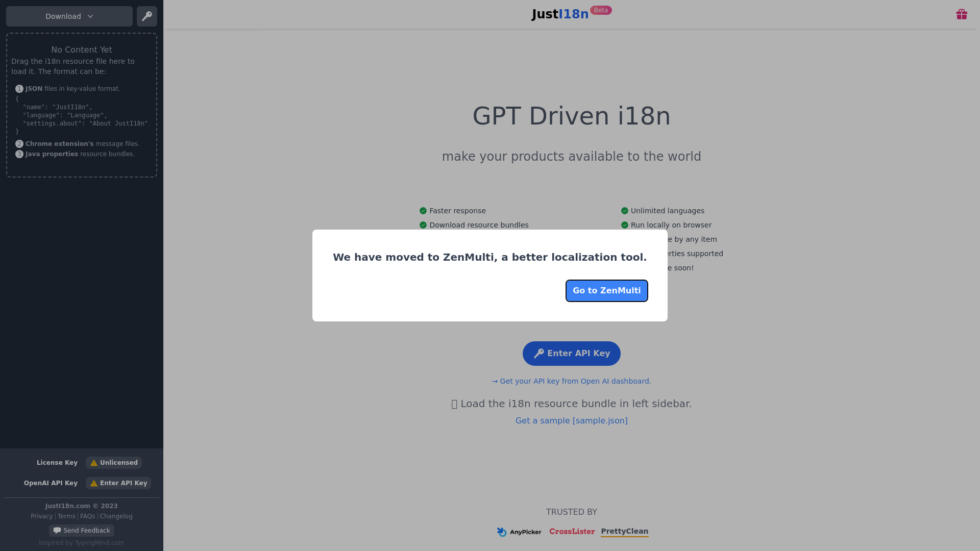The height and width of the screenshot is (551, 980).
Task: Download the sample.json link
Action: [x=571, y=421]
